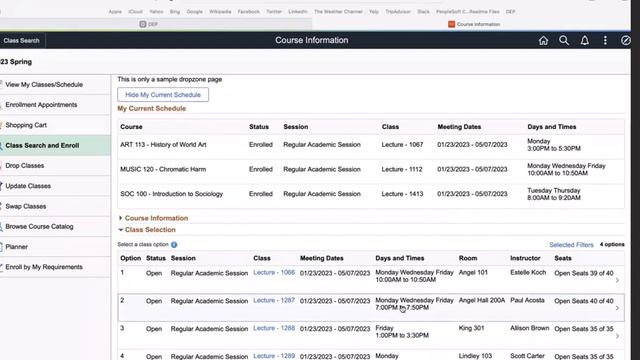The width and height of the screenshot is (640, 360).
Task: Click the LinkedIn bookmark
Action: pos(298,12)
